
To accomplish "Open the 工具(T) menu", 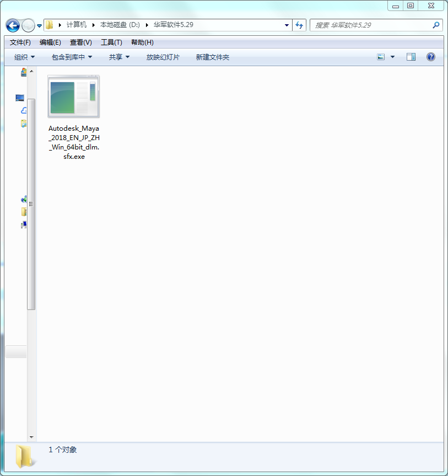I will tap(111, 42).
